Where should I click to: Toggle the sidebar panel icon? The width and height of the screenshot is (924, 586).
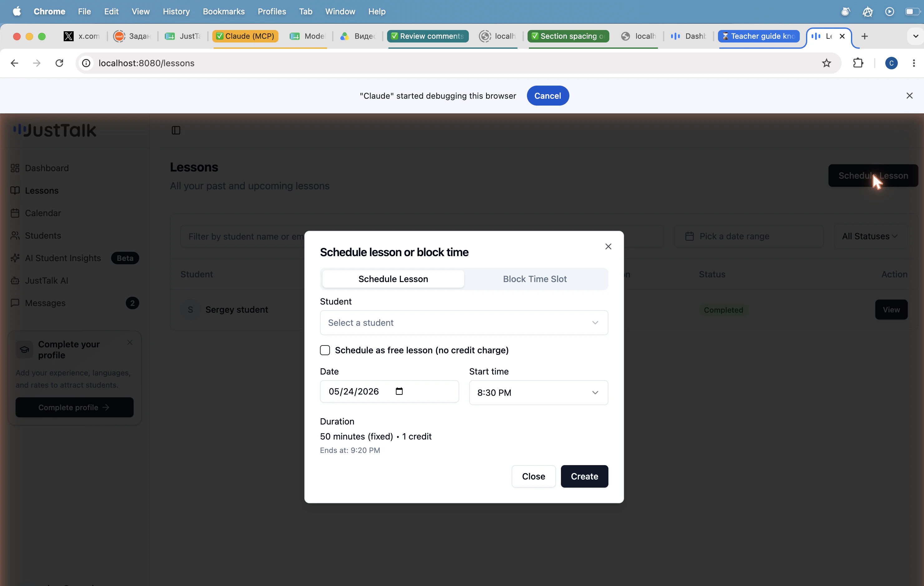(176, 130)
